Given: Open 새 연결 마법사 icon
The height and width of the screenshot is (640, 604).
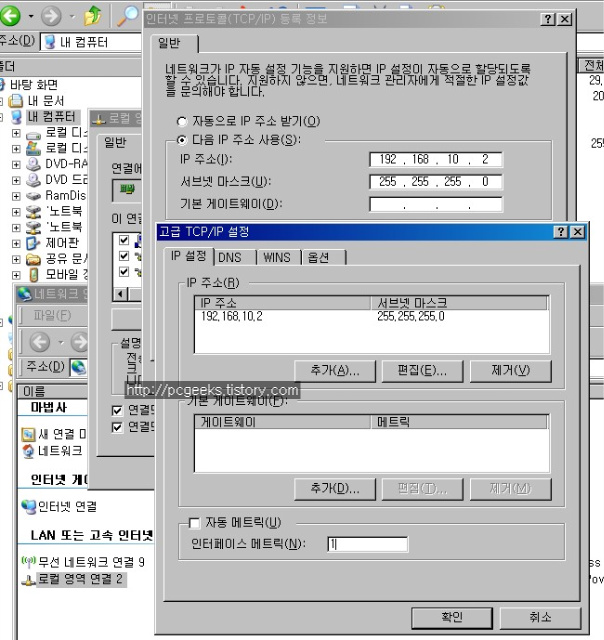Looking at the screenshot, I should click(28, 434).
